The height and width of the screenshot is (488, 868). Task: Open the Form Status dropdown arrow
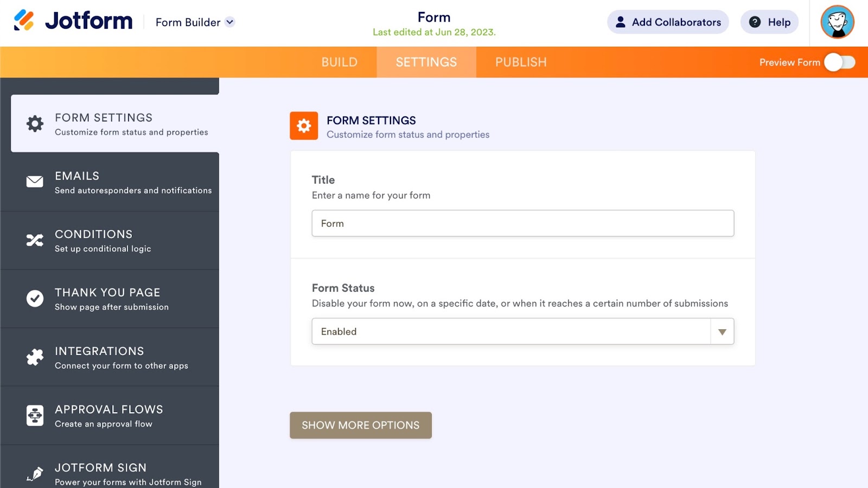coord(722,332)
